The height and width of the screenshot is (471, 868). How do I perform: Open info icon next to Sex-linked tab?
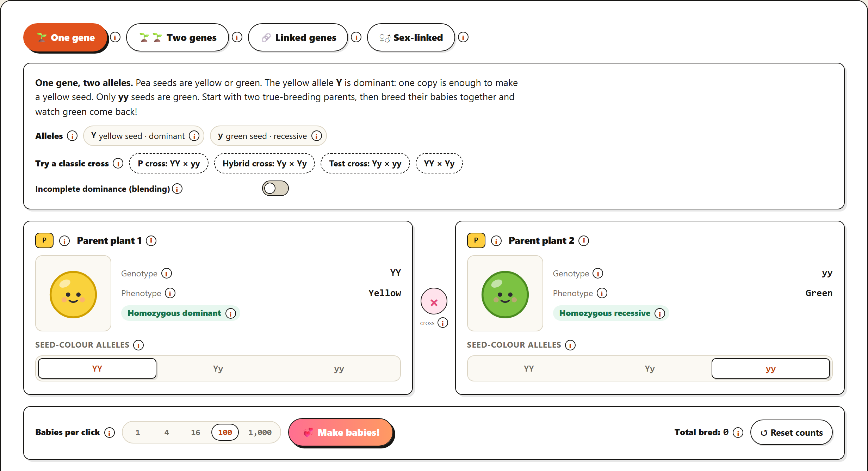(x=463, y=37)
